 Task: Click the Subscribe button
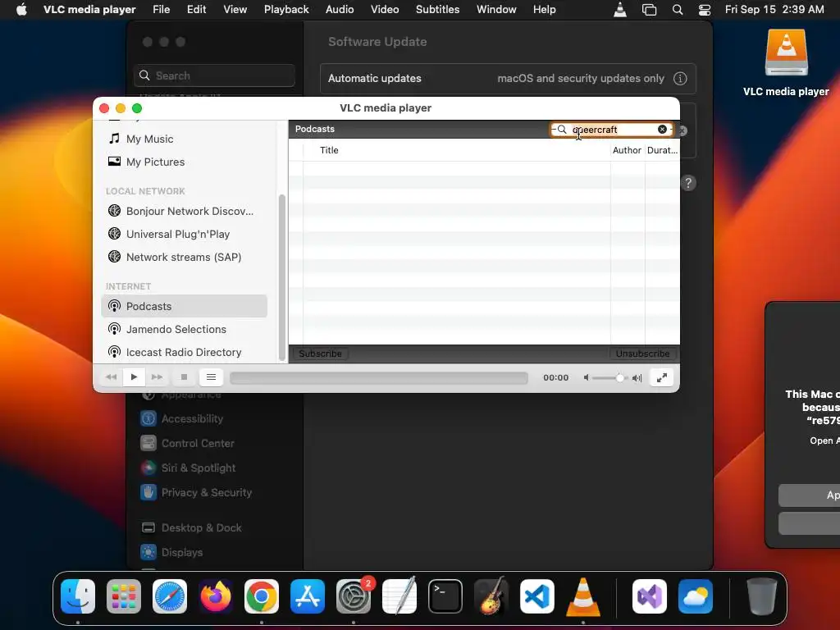320,354
